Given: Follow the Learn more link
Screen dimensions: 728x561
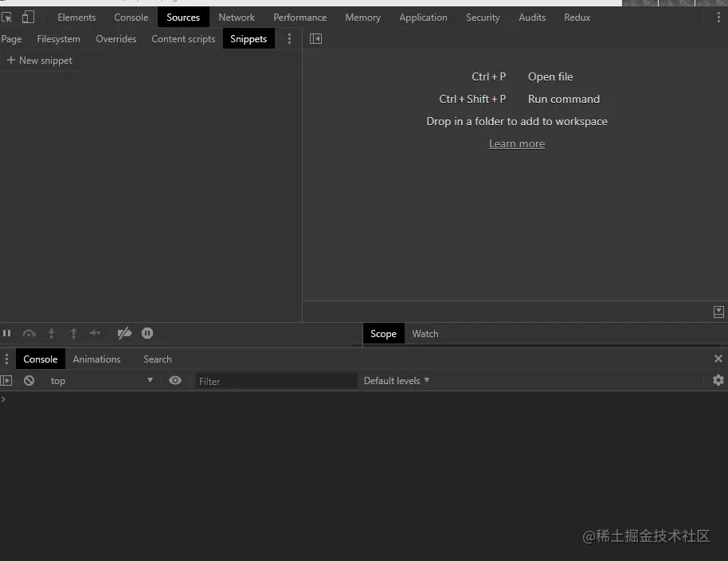Looking at the screenshot, I should coord(517,144).
